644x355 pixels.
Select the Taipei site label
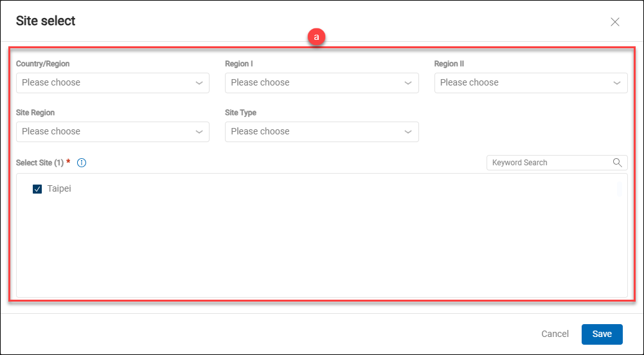pyautogui.click(x=59, y=189)
